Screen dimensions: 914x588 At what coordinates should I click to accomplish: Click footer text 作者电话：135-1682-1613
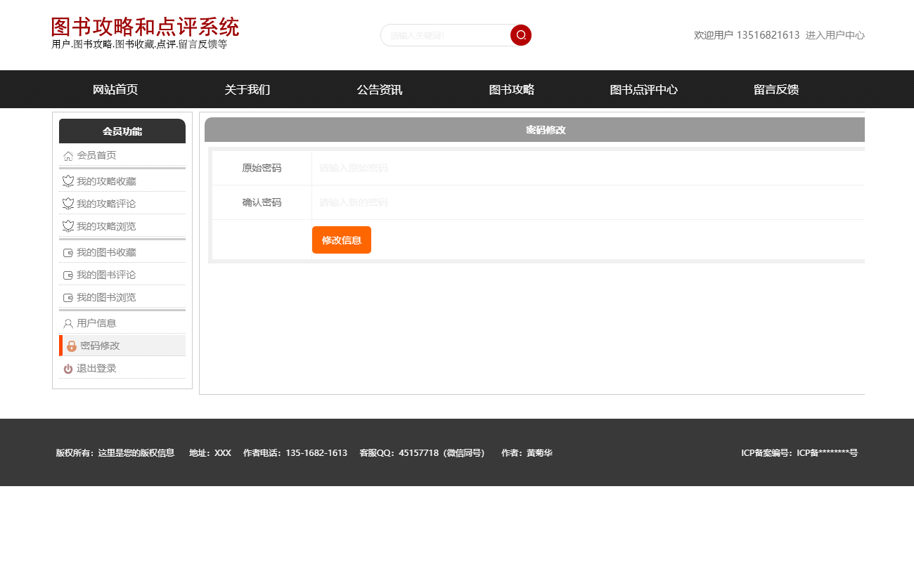click(295, 453)
